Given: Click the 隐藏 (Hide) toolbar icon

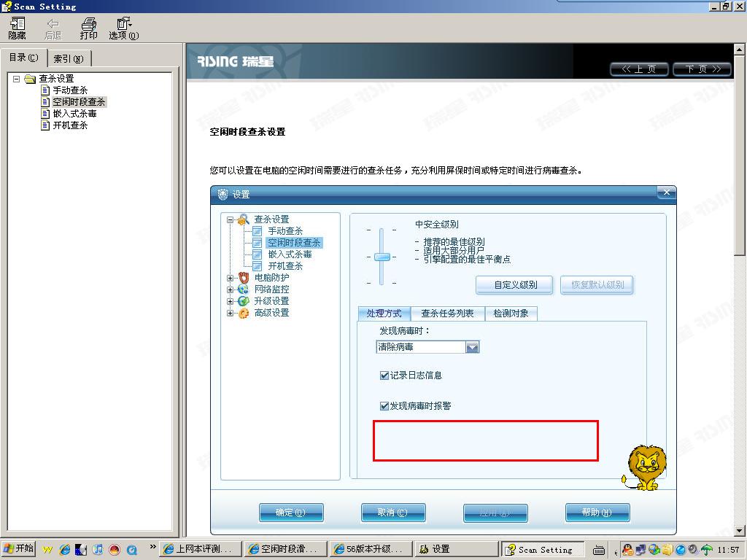Looking at the screenshot, I should (18, 28).
